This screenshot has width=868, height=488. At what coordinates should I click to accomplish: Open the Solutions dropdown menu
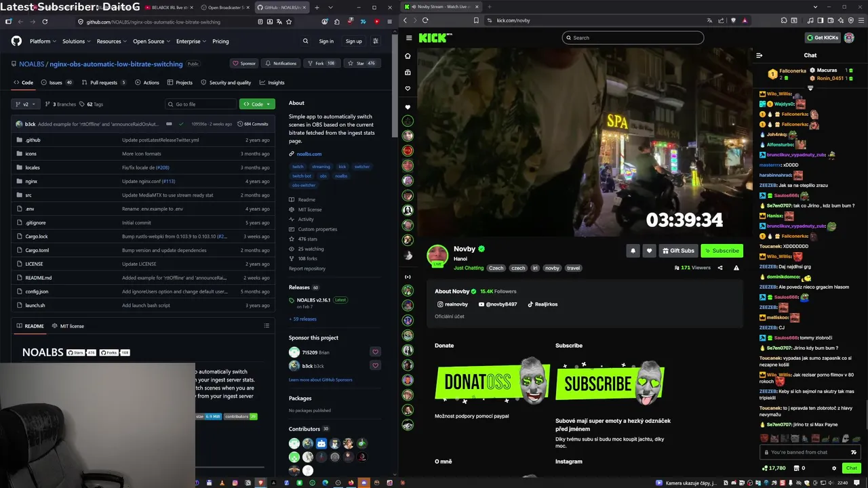coord(77,41)
